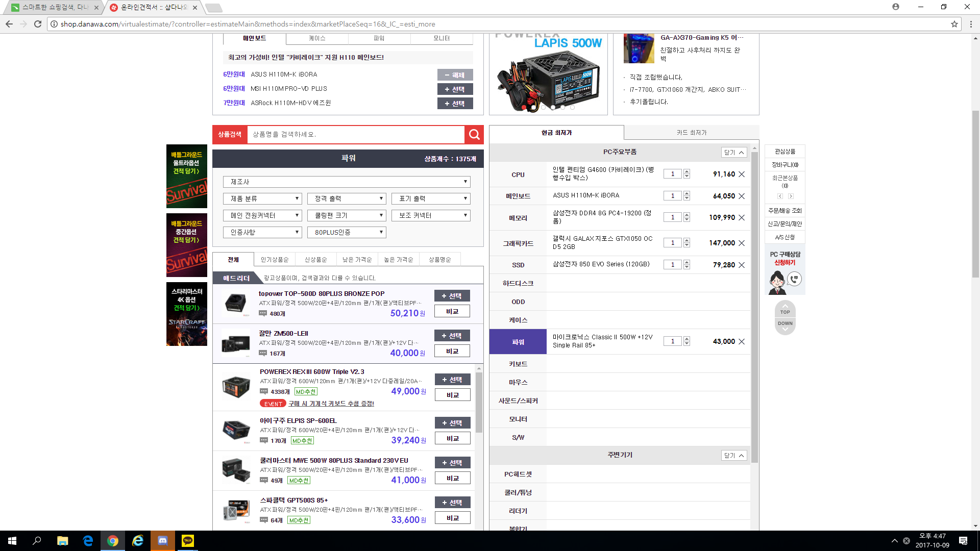
Task: Click the browser back arrow
Action: click(9, 24)
